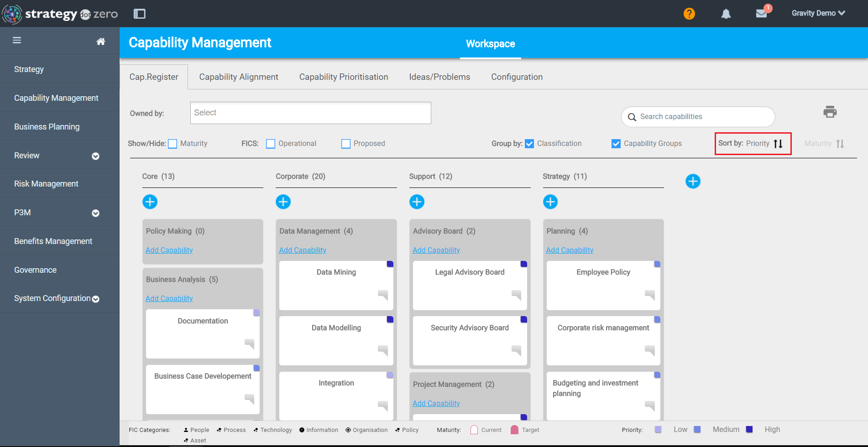Image resolution: width=868 pixels, height=447 pixels.
Task: Open comments on the Data Mining card
Action: (383, 295)
